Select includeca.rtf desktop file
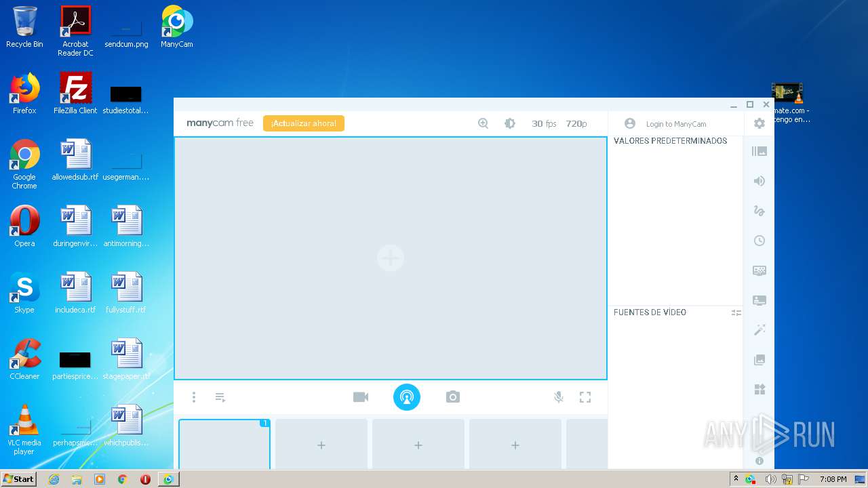This screenshot has height=488, width=868. pyautogui.click(x=75, y=293)
